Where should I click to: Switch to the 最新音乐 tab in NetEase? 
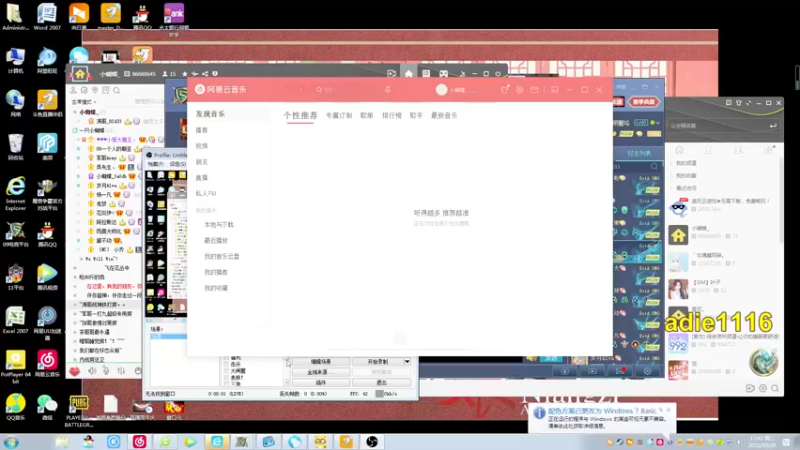pyautogui.click(x=444, y=116)
